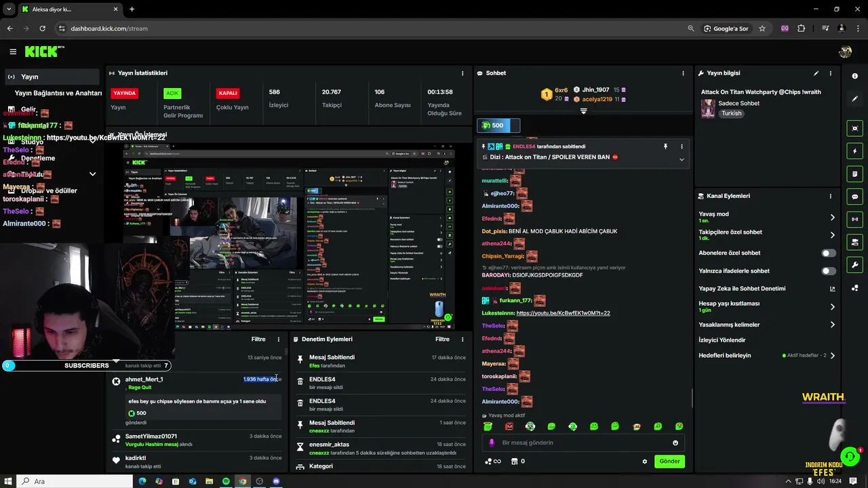
Task: Toggle the channel actions widget icon
Action: pos(854,242)
